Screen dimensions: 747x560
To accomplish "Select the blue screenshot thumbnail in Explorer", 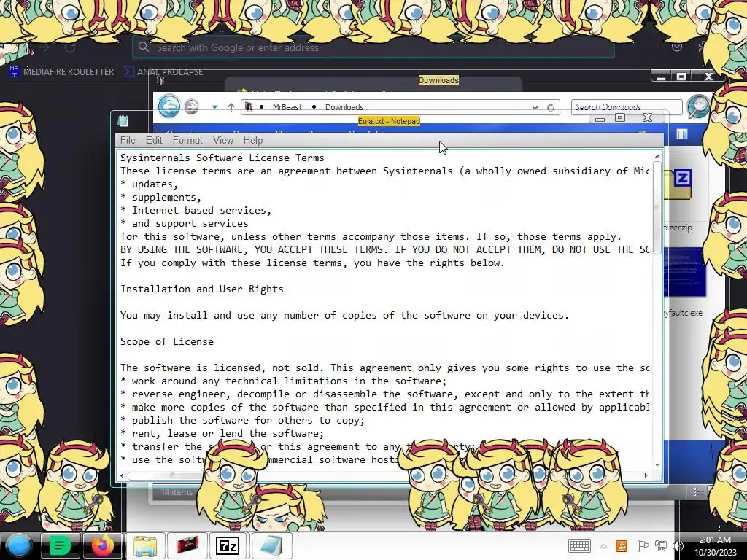I will coord(684,272).
